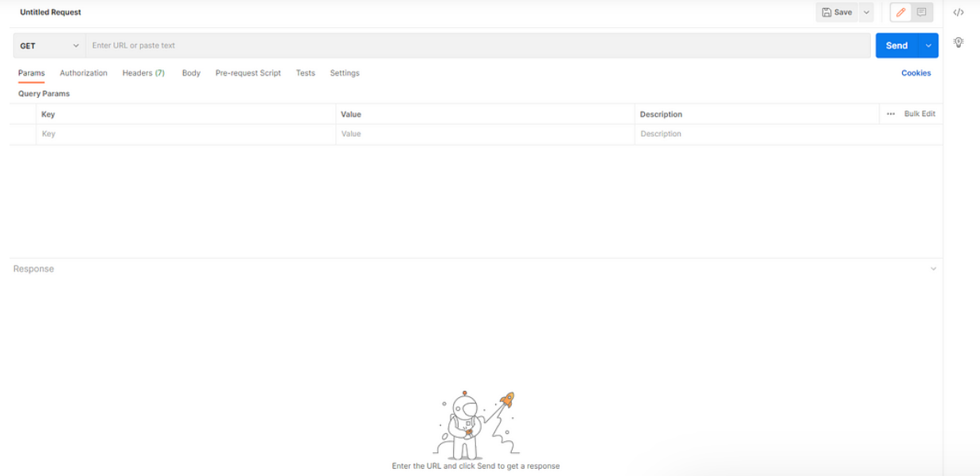Select the edit pencil icon
The height and width of the screenshot is (476, 980).
[x=901, y=12]
